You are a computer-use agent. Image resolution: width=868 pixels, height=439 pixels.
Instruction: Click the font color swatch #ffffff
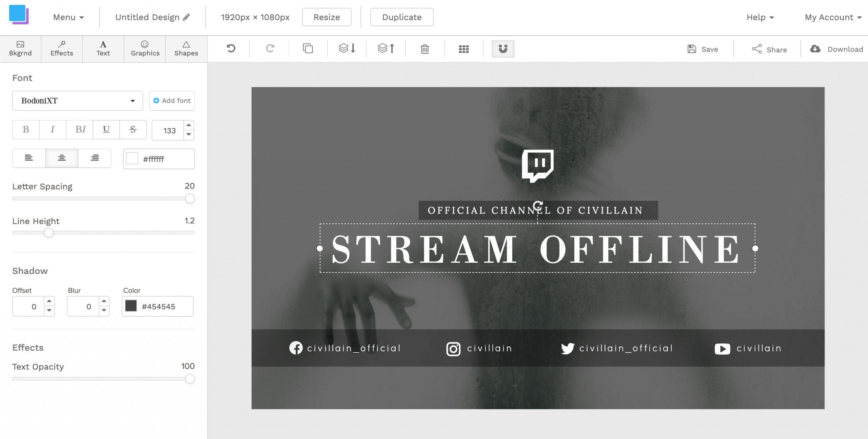(x=132, y=158)
